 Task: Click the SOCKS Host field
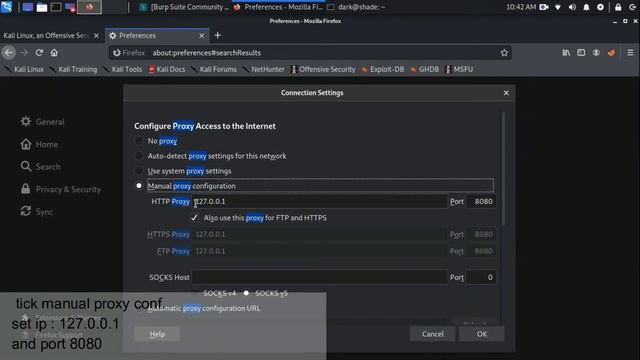320,277
